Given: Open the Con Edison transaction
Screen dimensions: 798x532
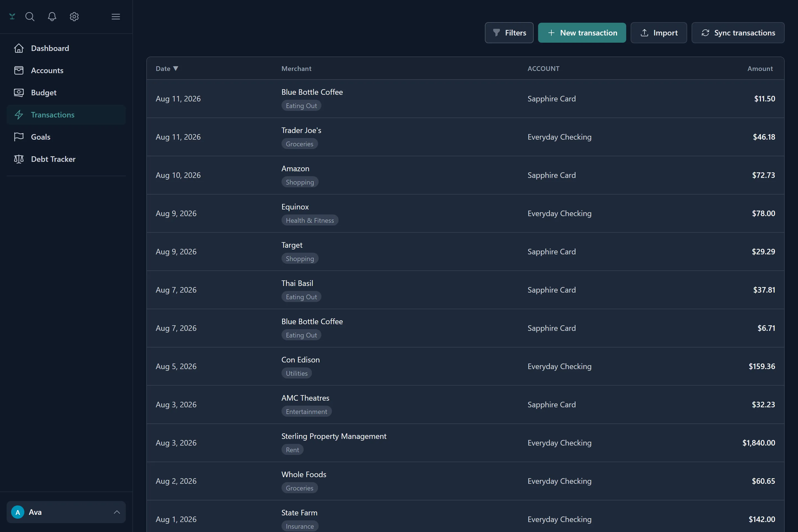Looking at the screenshot, I should [x=465, y=366].
